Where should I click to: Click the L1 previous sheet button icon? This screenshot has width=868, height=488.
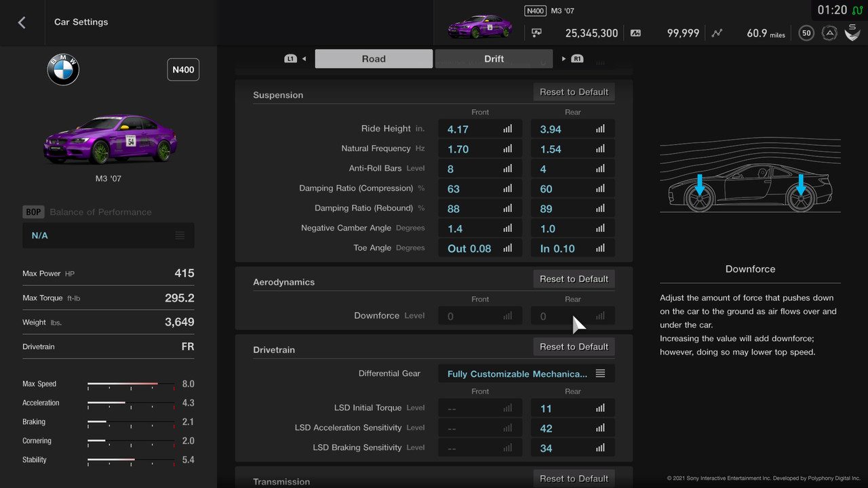[291, 59]
